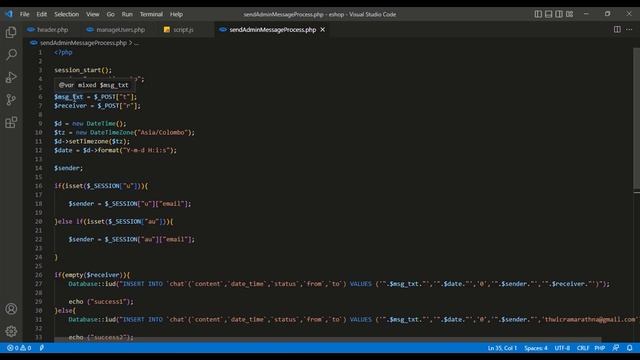This screenshot has width=640, height=360.
Task: Click Ln 35, Col 1 in status bar
Action: [x=502, y=348]
